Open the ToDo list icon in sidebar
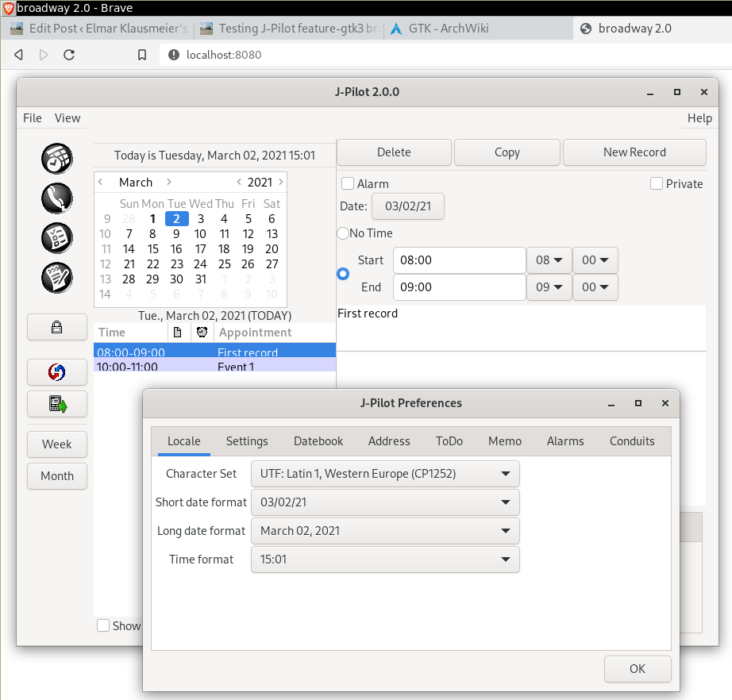This screenshot has height=700, width=732. (57, 237)
